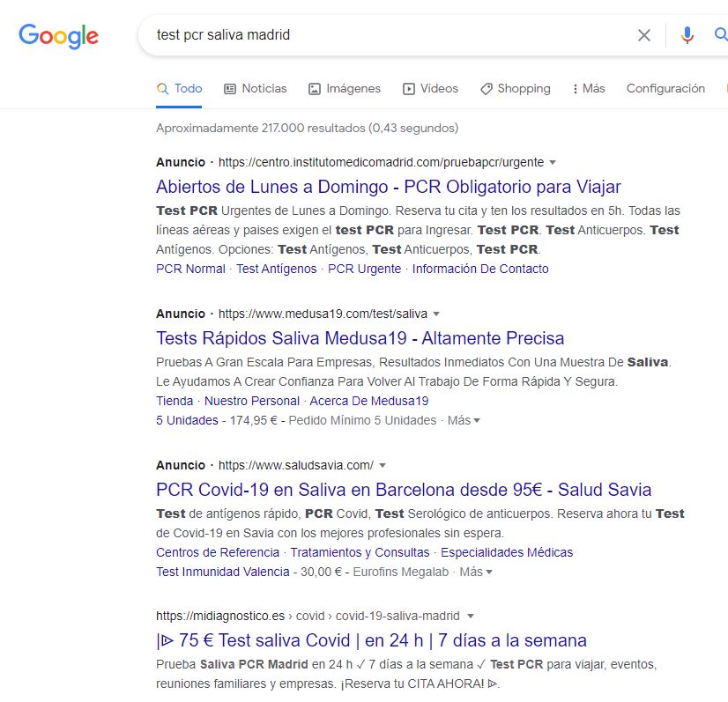Go to the Shopping tab
728x702 pixels.
tap(515, 89)
